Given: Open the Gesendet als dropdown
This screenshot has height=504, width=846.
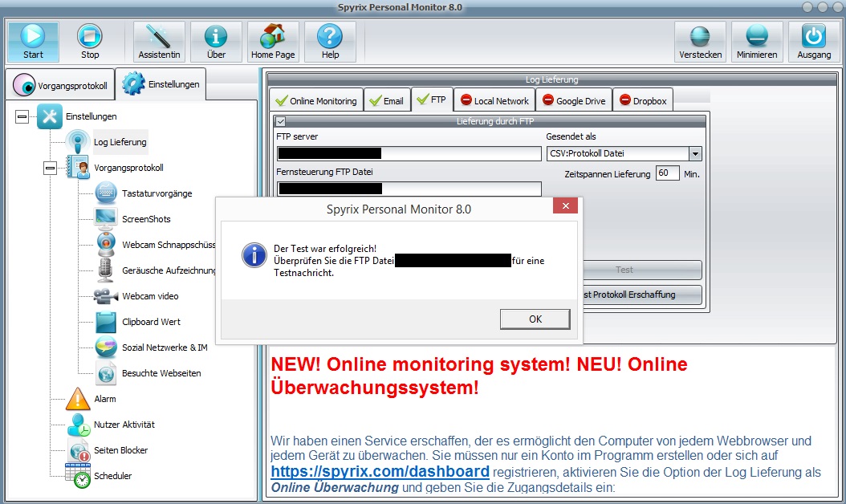Looking at the screenshot, I should (x=695, y=154).
